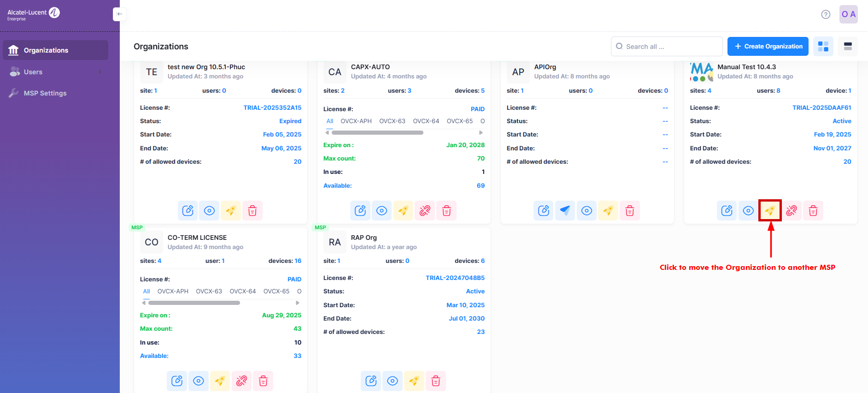868x393 pixels.
Task: Switch to grid card view
Action: (823, 47)
